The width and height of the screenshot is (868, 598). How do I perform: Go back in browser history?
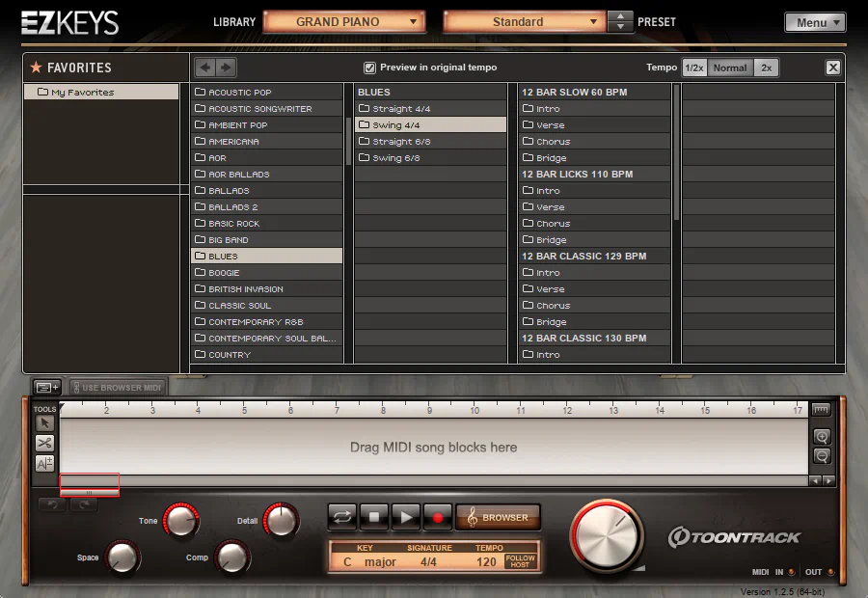[x=205, y=68]
